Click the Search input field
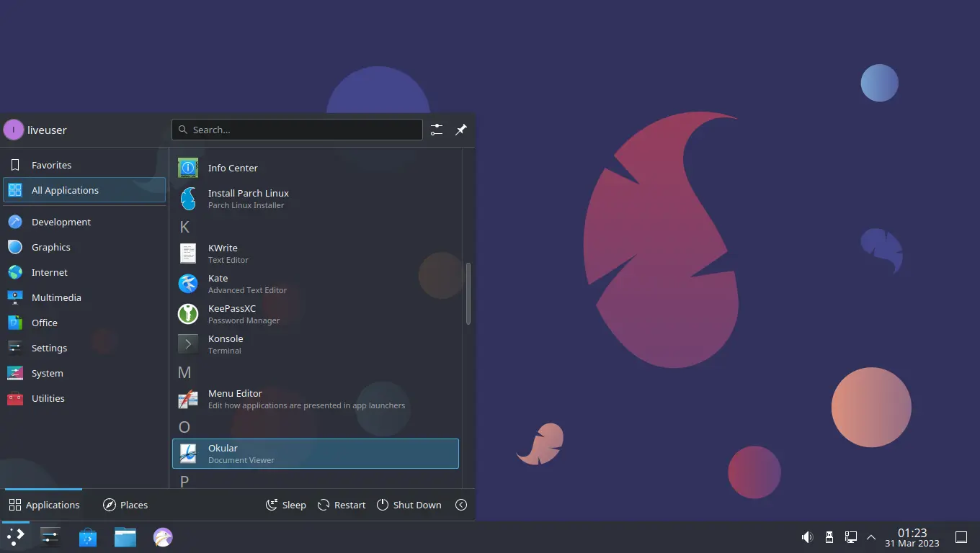The height and width of the screenshot is (553, 980). (x=297, y=130)
